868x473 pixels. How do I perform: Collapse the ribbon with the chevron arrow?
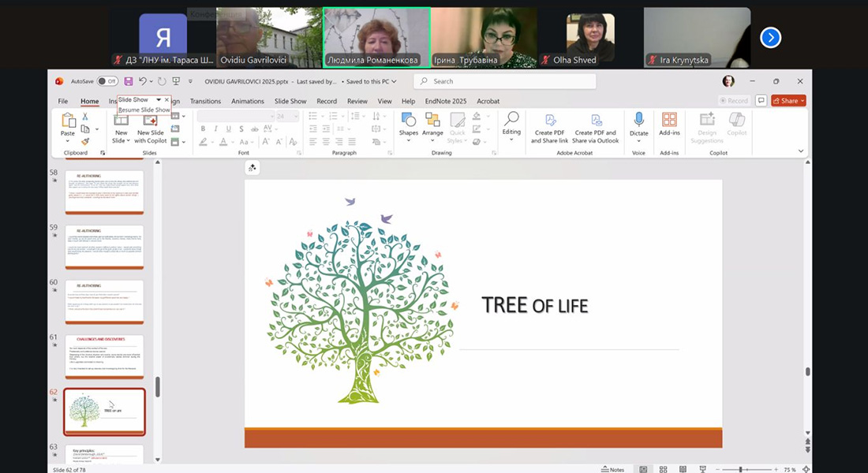pos(801,151)
